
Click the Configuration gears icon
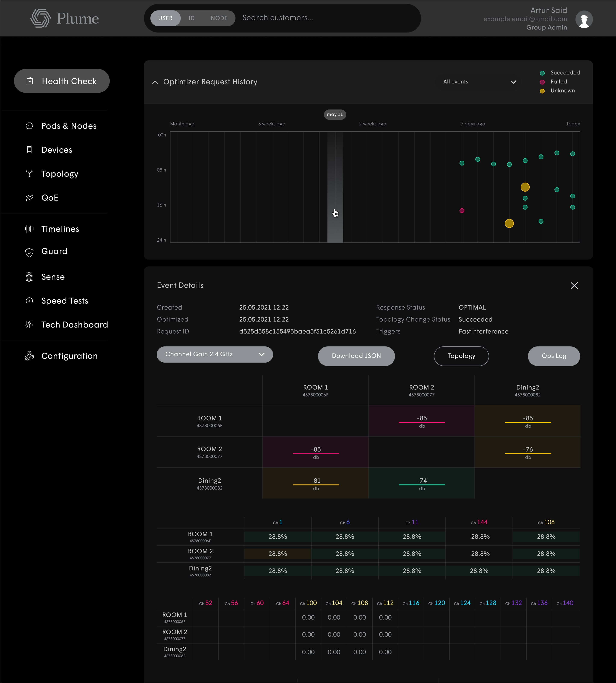30,356
